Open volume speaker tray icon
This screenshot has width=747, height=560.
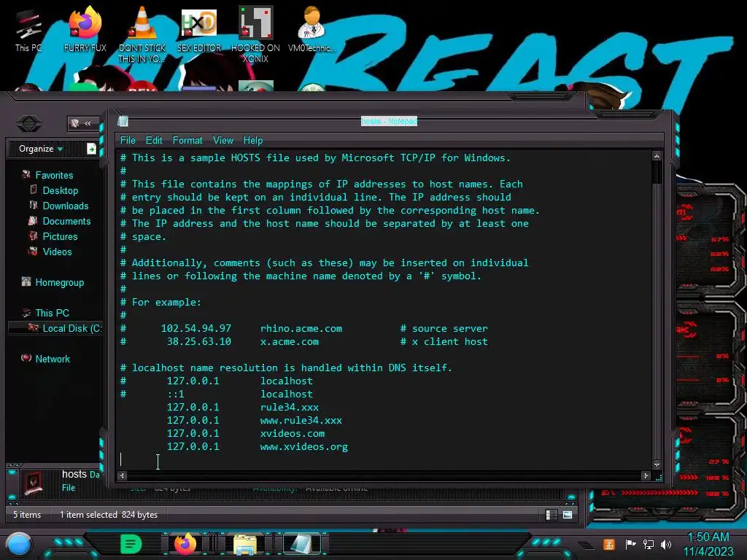click(x=665, y=544)
